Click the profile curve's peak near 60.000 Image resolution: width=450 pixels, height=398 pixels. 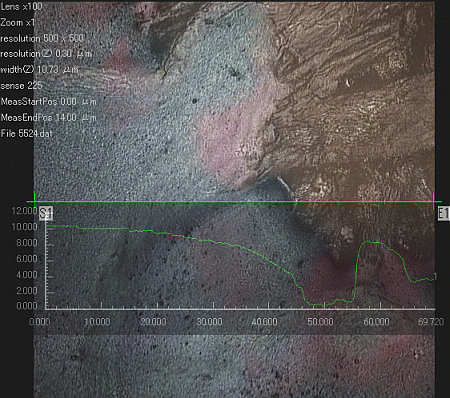pos(368,241)
